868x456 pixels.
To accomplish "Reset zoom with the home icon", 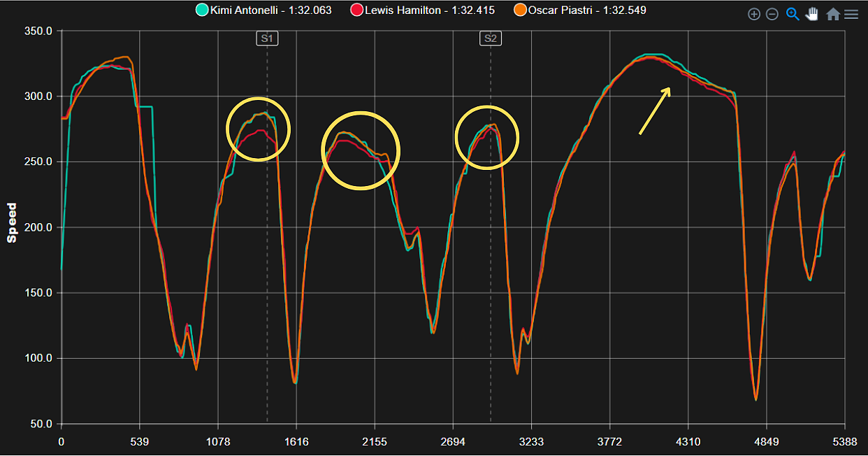I will tap(833, 14).
